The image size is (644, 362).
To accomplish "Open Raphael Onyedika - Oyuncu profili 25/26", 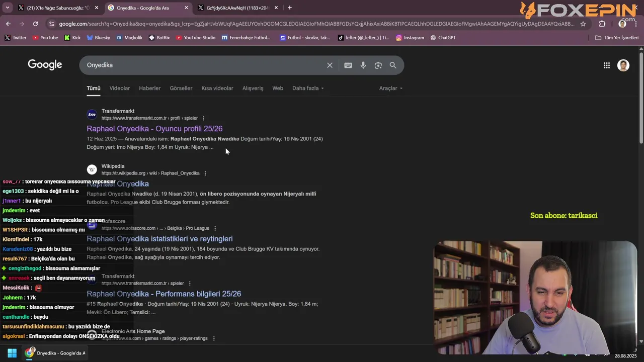I will tap(154, 129).
